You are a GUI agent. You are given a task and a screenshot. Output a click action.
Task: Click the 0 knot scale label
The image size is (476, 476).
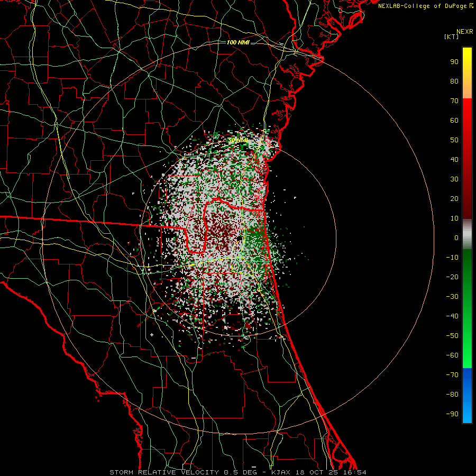pyautogui.click(x=456, y=238)
